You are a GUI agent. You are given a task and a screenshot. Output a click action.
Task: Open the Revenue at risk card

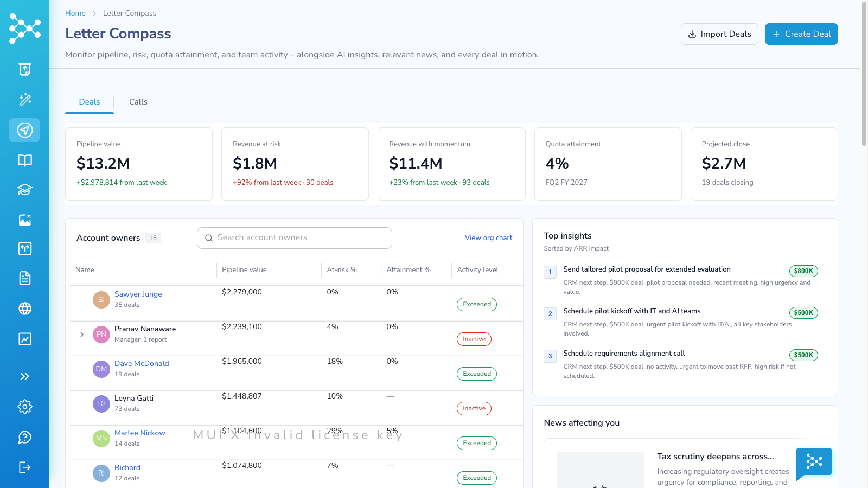tap(295, 164)
